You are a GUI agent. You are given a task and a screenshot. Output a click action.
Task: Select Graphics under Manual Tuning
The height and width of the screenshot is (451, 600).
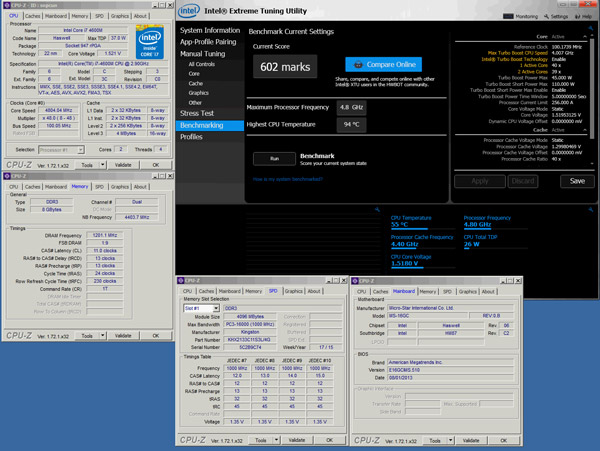[x=198, y=93]
